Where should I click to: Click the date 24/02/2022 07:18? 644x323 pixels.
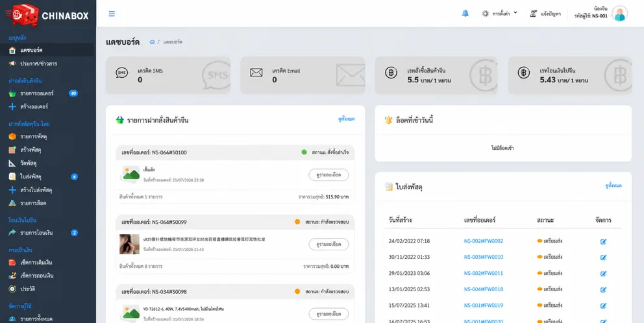tap(409, 241)
